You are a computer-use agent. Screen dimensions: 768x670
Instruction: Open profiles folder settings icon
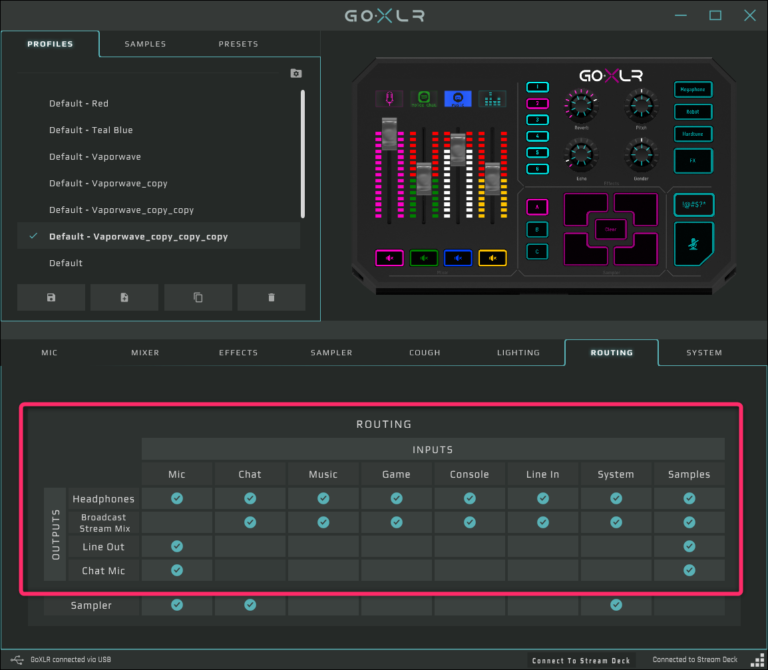[x=296, y=73]
